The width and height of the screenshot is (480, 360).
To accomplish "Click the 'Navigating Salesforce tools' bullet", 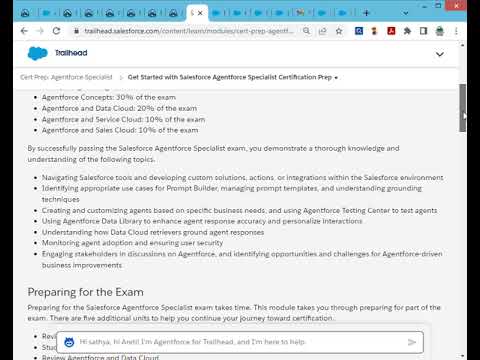I will (243, 177).
